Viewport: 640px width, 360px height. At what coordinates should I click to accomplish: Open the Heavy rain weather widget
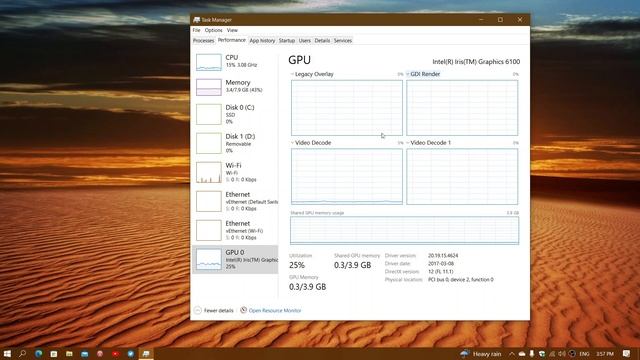(x=481, y=354)
